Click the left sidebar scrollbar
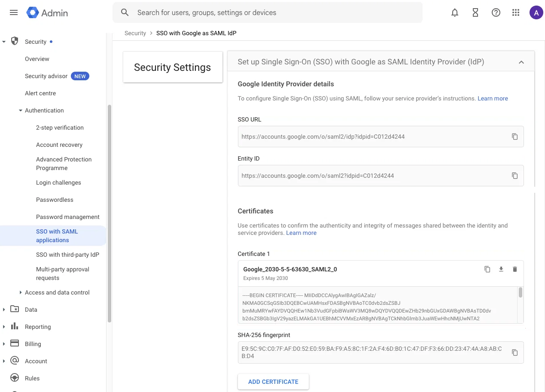 [109, 213]
